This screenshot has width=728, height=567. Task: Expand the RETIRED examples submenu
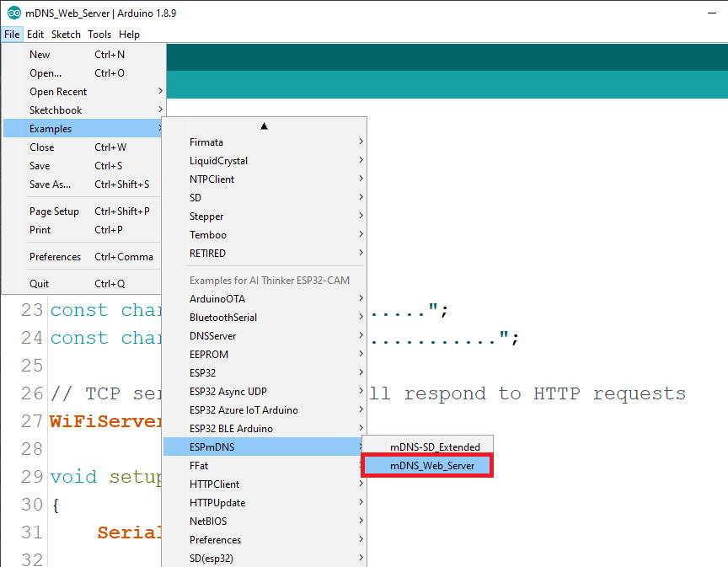click(x=265, y=254)
